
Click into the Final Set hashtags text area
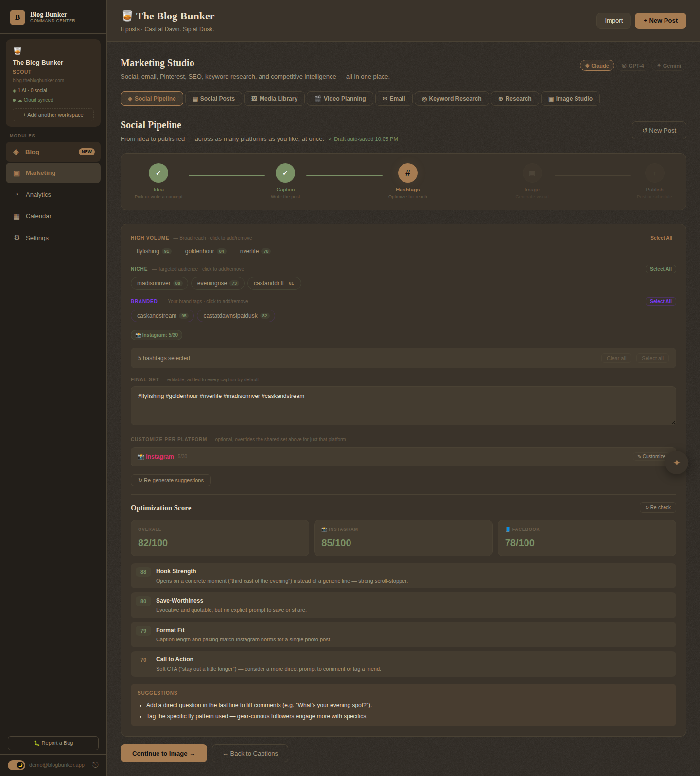[403, 406]
